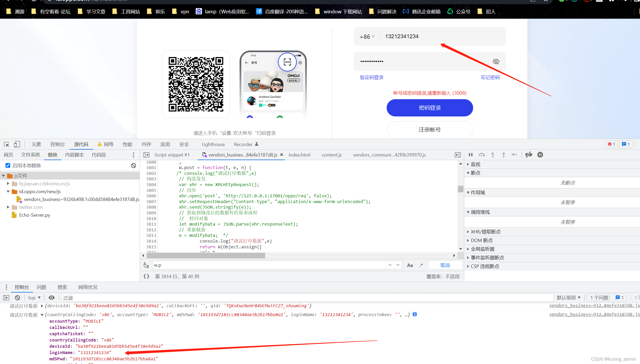
Task: Open the Network (网络) tab
Action: point(106,144)
